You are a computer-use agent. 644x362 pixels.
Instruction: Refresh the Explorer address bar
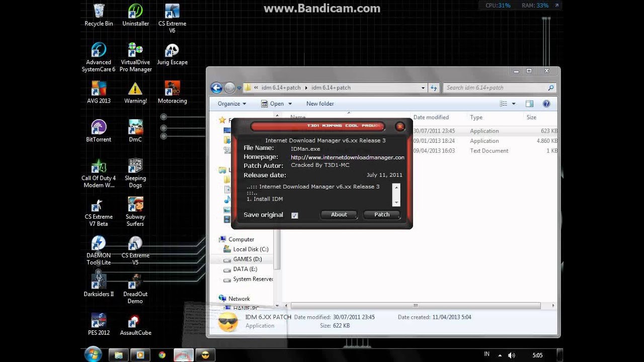(x=434, y=87)
